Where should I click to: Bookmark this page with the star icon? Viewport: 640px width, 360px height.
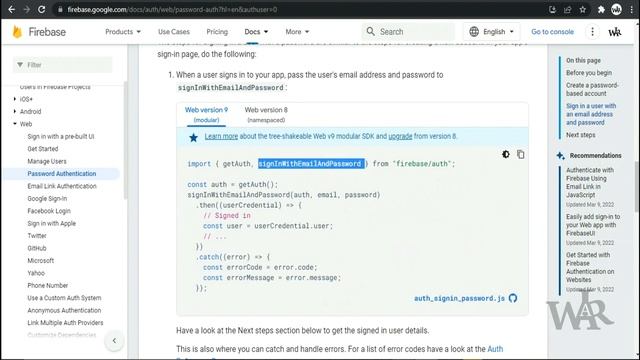click(x=582, y=9)
